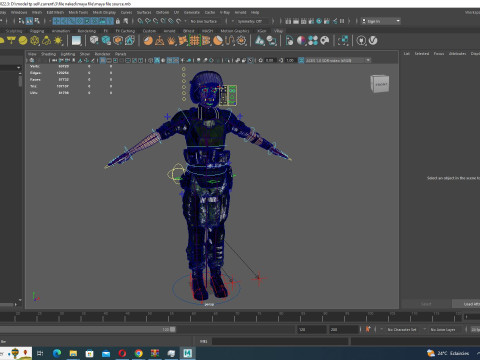Click the orange grid with green brackets icon
The image size is (480, 360).
(195, 41)
